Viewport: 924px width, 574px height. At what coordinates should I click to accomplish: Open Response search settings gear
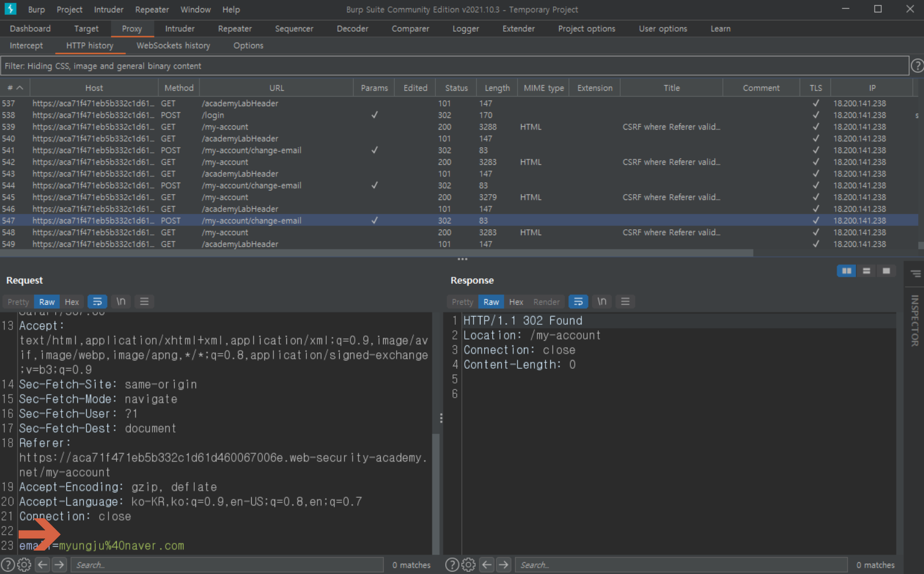coord(468,565)
